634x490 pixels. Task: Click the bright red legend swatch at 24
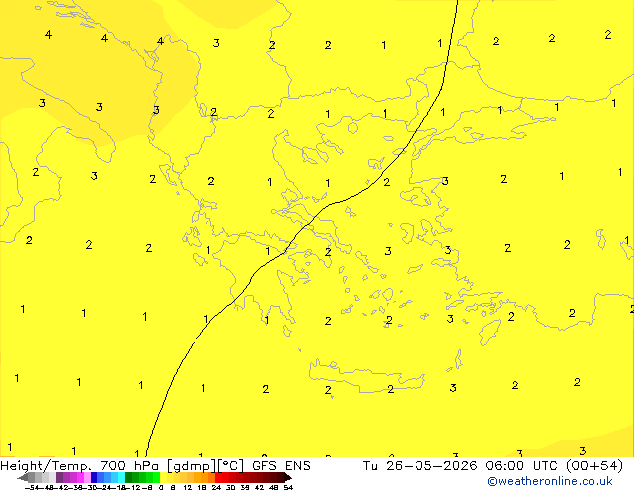218,477
